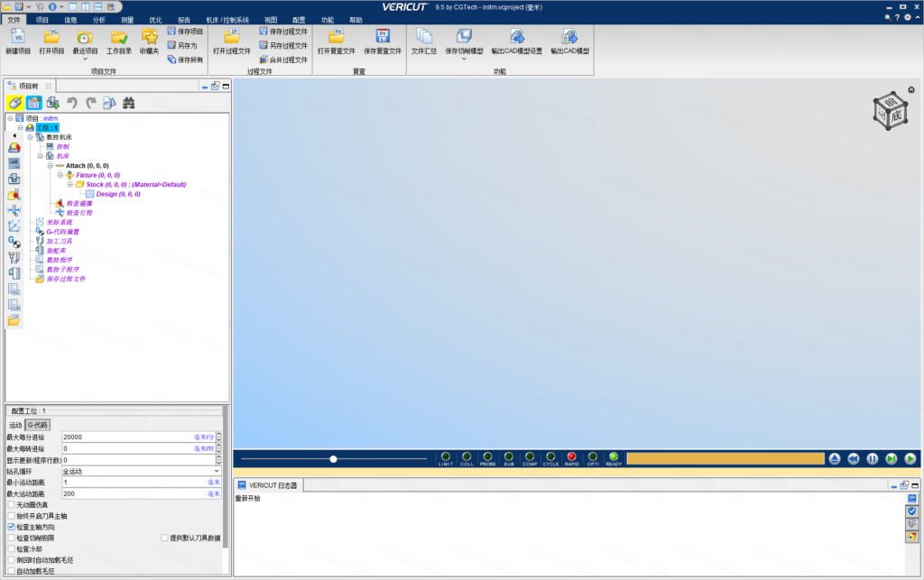Viewport: 924px width, 580px height.
Task: Open the 分析 ribbon tab
Action: 98,20
